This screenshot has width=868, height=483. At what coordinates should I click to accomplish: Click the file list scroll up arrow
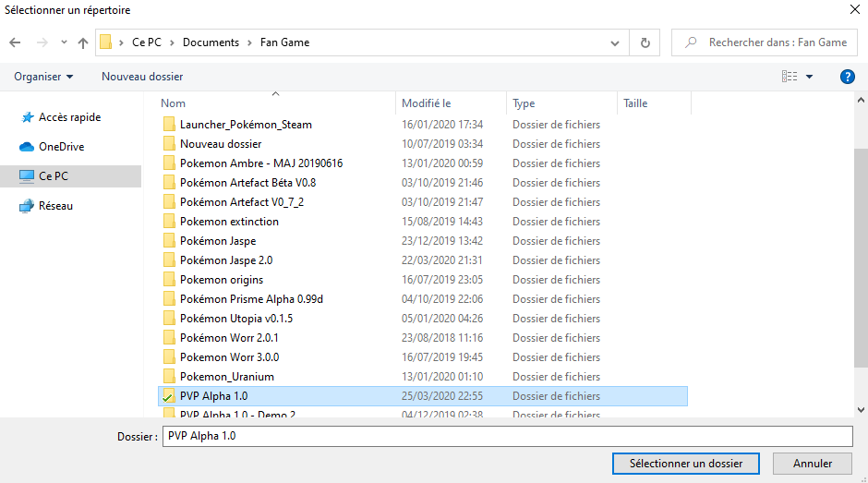[861, 101]
